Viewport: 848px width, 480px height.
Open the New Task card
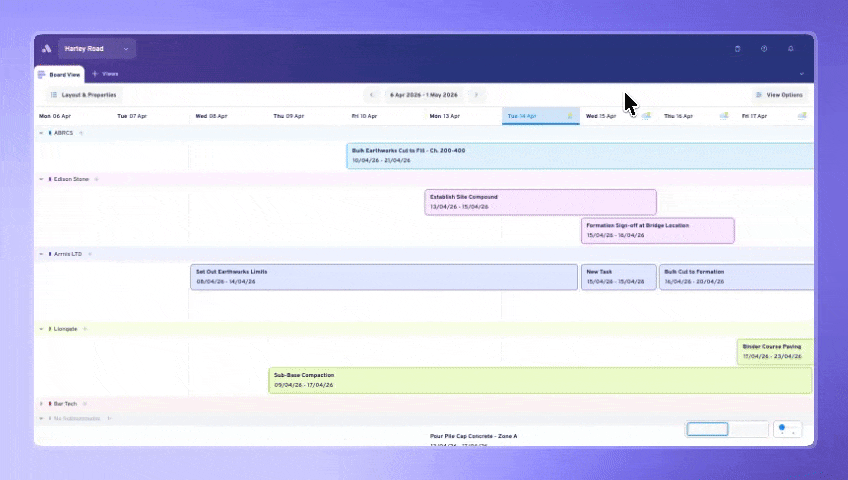pyautogui.click(x=619, y=277)
